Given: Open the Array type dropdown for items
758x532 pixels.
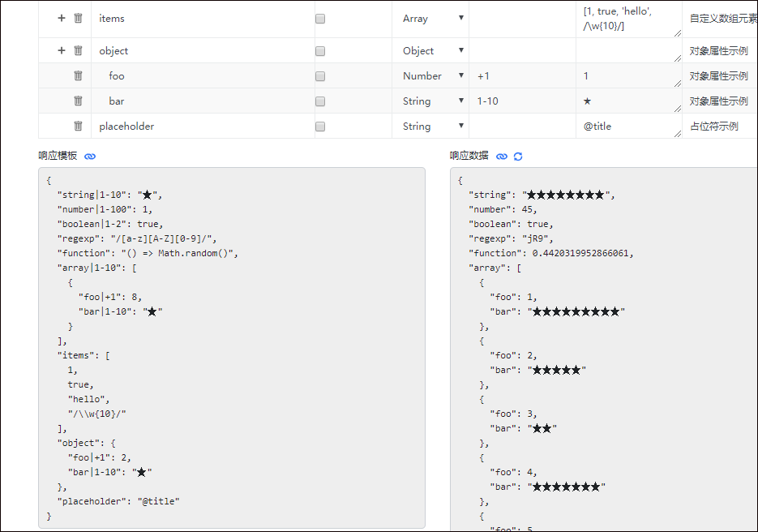Looking at the screenshot, I should pyautogui.click(x=432, y=18).
